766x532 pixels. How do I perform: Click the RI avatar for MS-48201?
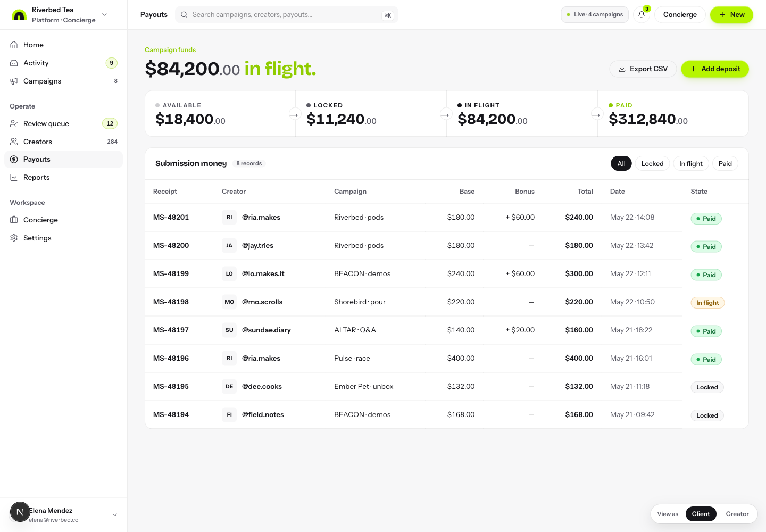point(229,217)
